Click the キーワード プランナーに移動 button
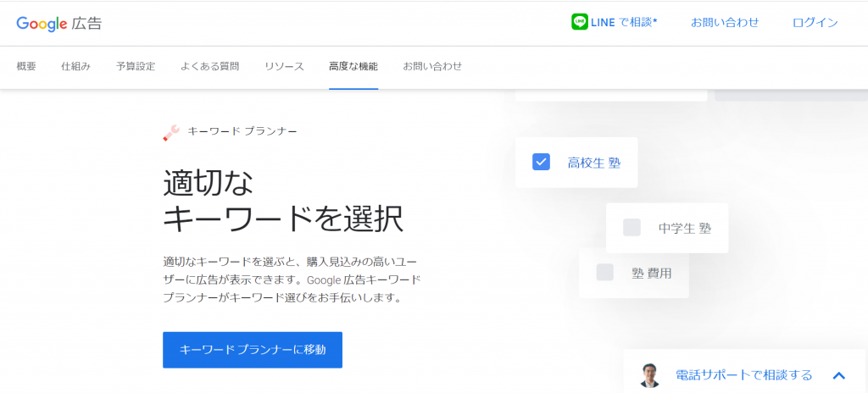Image resolution: width=868 pixels, height=393 pixels. 253,350
